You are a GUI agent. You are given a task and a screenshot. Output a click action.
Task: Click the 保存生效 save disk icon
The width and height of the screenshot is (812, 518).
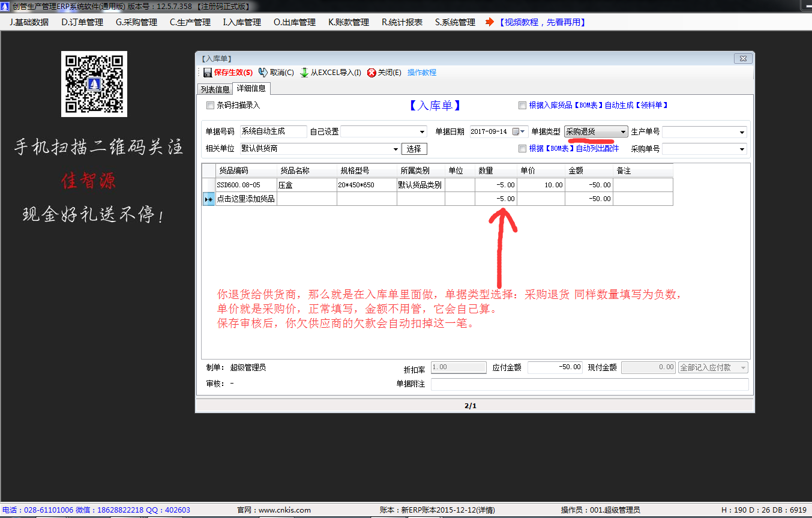point(208,73)
